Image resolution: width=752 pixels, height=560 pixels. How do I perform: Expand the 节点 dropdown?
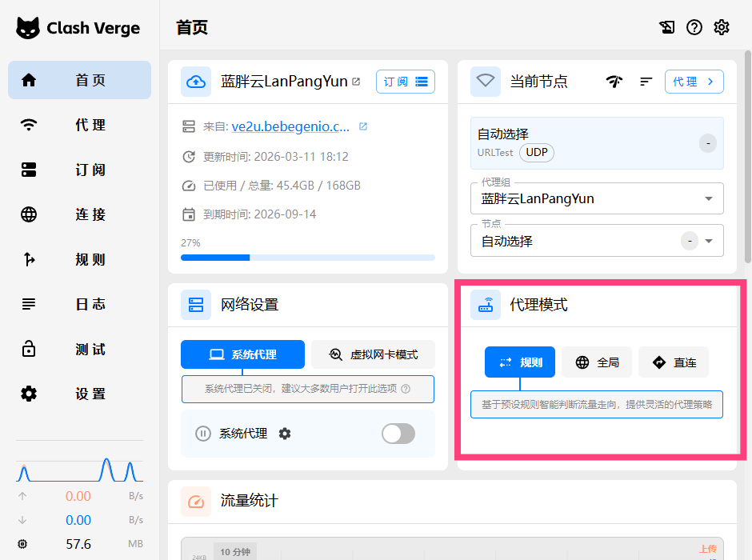coord(708,241)
